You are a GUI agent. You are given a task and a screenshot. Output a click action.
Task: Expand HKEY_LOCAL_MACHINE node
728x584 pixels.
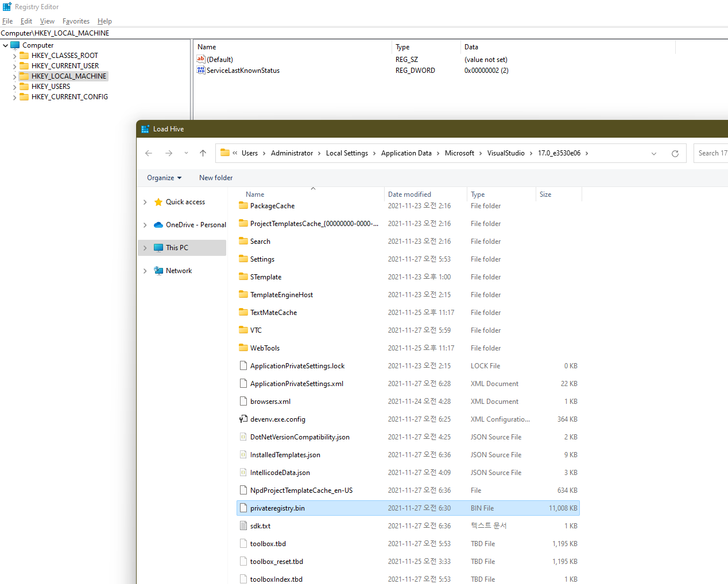tap(14, 76)
